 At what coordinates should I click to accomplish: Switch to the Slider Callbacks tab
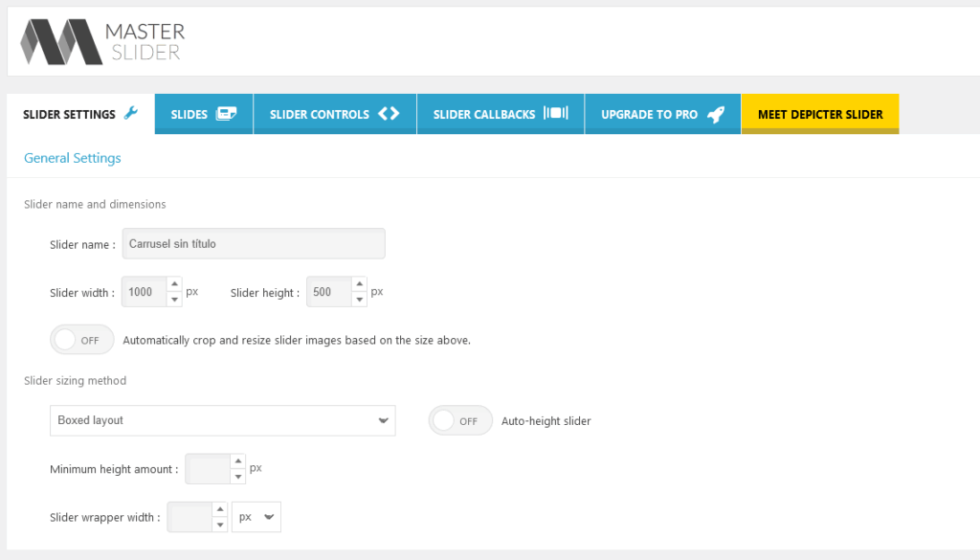click(x=499, y=113)
